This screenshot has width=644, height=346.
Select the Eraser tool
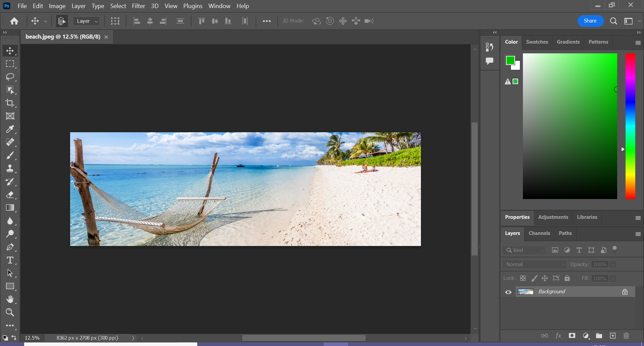10,195
